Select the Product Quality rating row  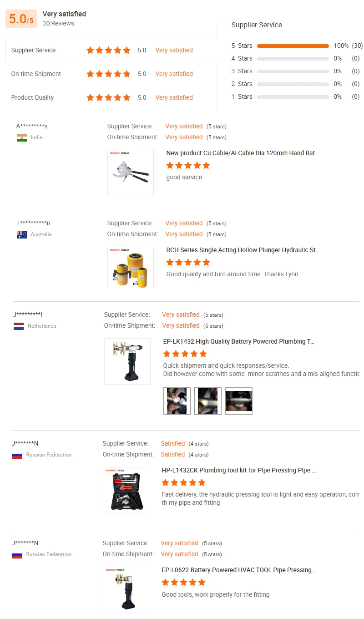(111, 97)
